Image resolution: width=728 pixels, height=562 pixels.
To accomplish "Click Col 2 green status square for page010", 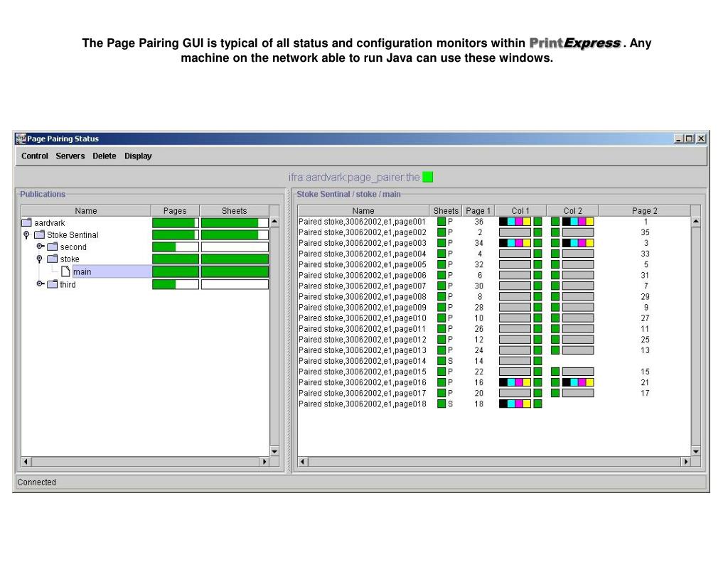I will (x=555, y=318).
